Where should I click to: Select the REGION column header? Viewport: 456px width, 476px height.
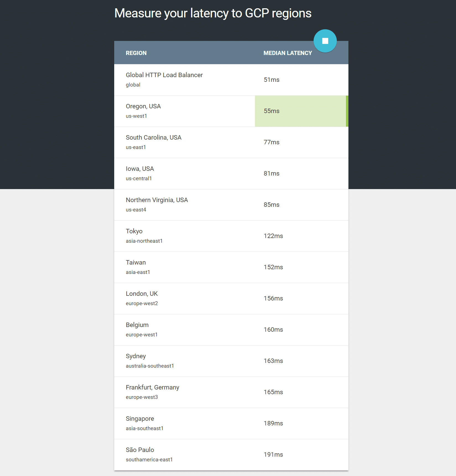point(136,53)
